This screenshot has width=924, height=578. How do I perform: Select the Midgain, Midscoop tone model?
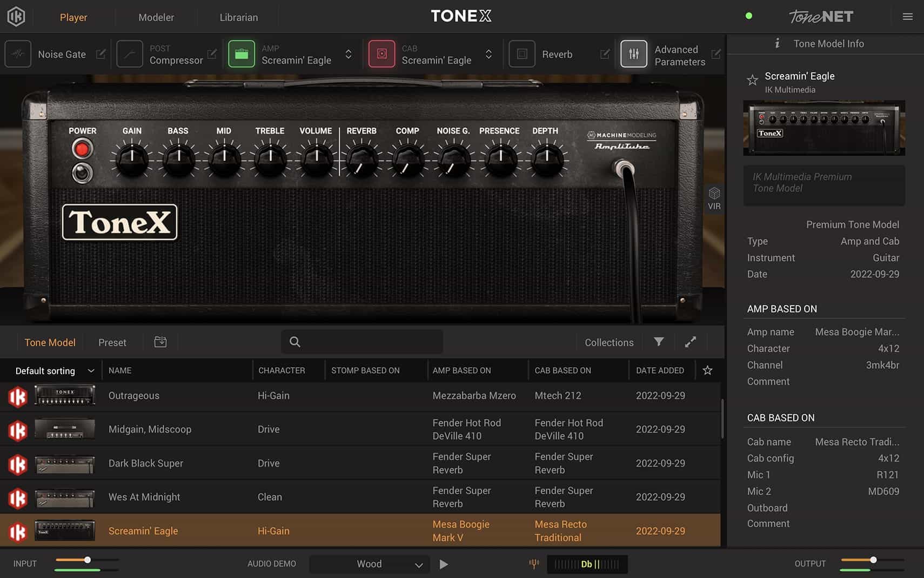360,429
